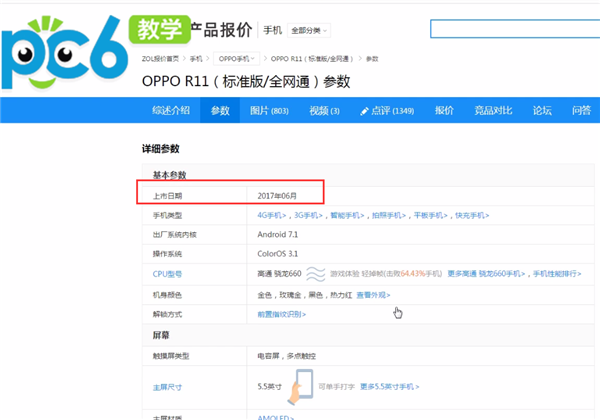Image resolution: width=600 pixels, height=420 pixels.
Task: Open the 手机 breadcrumb link
Action: point(196,59)
